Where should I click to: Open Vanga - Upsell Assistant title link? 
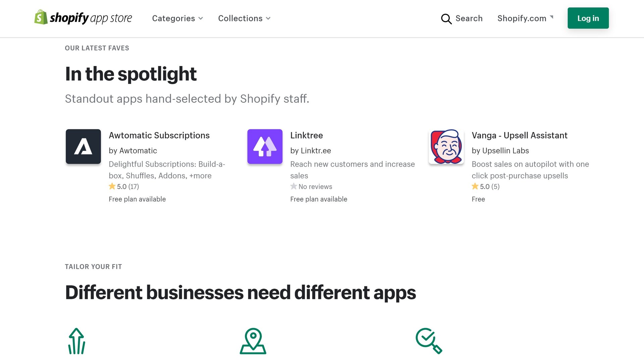520,135
